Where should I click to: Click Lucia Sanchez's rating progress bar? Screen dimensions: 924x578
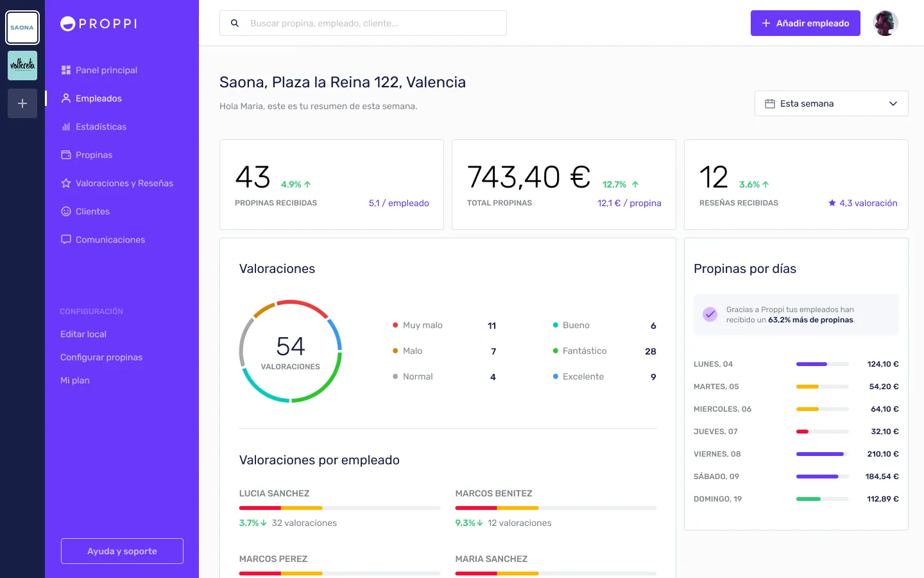click(339, 508)
